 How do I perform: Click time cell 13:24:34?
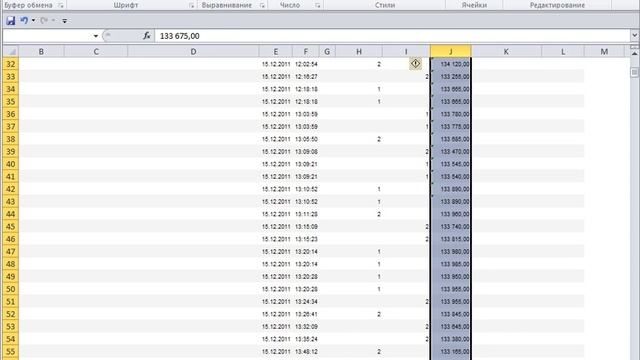click(x=306, y=302)
